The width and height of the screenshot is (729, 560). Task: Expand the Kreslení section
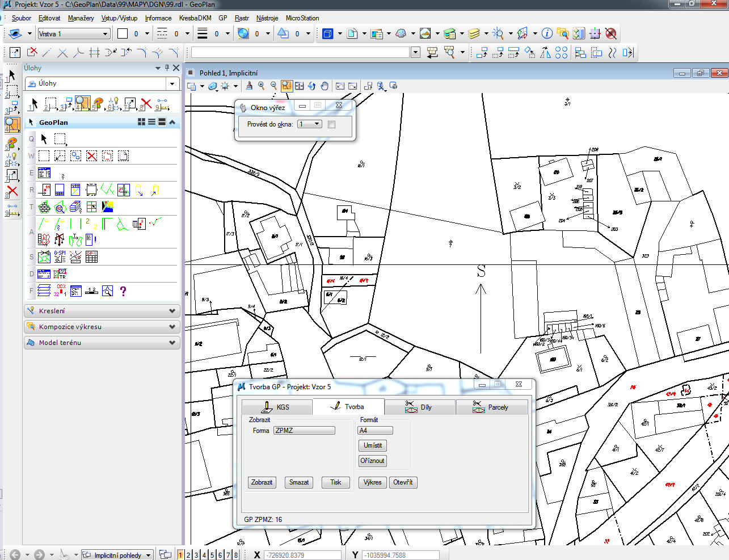point(102,311)
